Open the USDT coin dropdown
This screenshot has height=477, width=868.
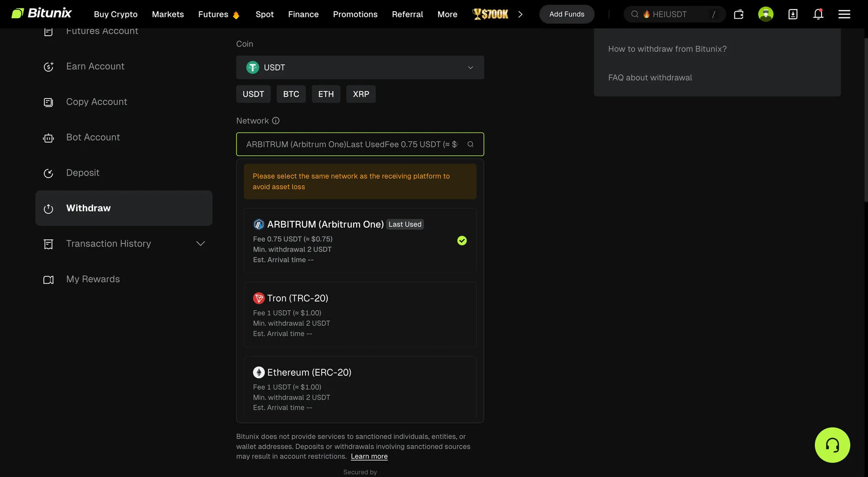coord(360,67)
